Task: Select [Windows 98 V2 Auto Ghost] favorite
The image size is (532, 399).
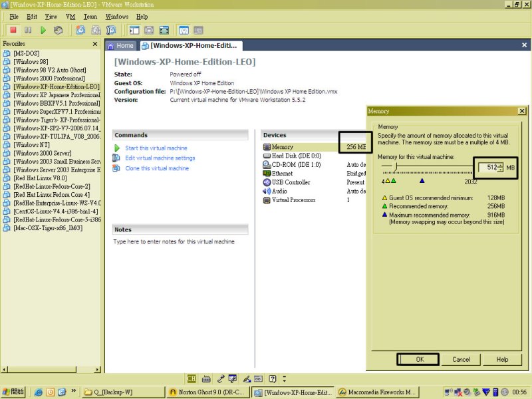Action: (50, 70)
